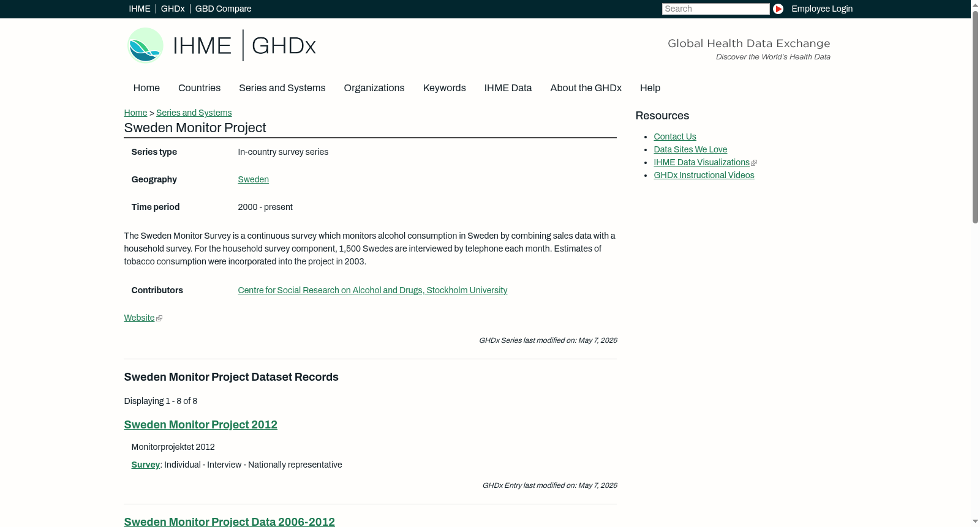Open GHDx link in top bar
The width and height of the screenshot is (980, 527).
click(x=173, y=9)
